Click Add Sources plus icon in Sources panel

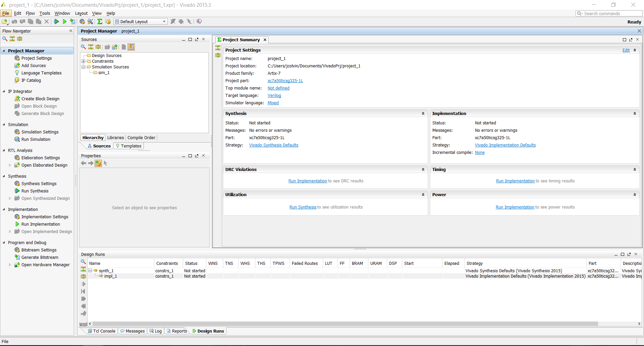click(115, 47)
